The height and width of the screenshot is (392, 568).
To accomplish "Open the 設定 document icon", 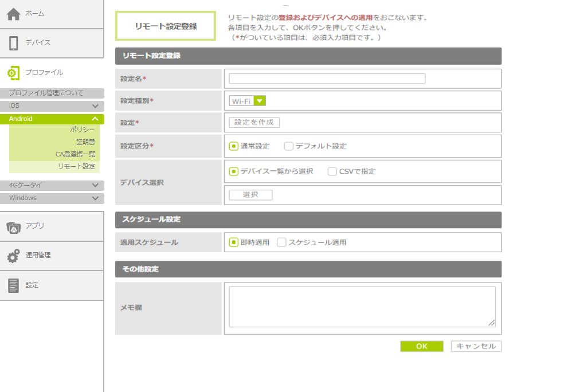I will tap(14, 285).
